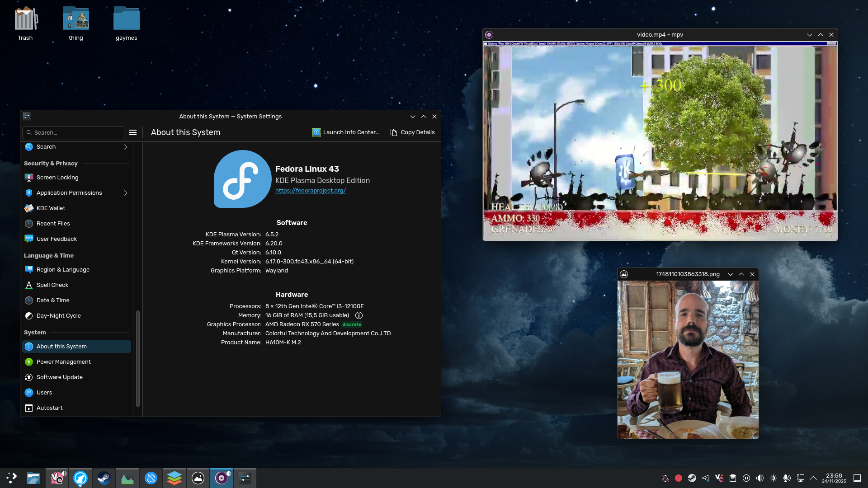Click the microphone tray icon
Viewport: 868px width, 488px height.
tap(787, 478)
